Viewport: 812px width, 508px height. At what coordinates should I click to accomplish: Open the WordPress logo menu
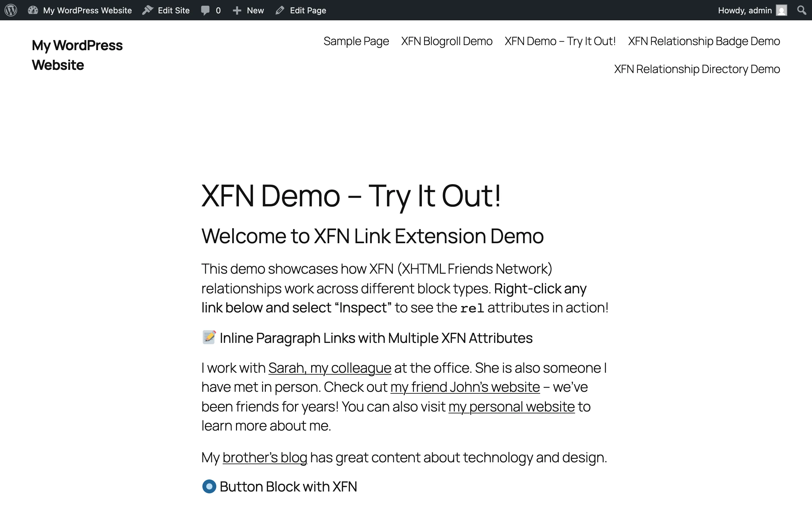11,10
